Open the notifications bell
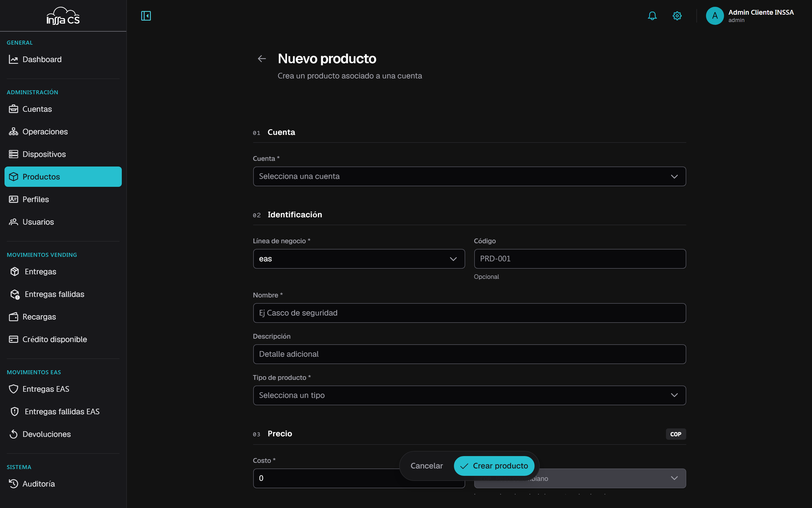 point(652,16)
